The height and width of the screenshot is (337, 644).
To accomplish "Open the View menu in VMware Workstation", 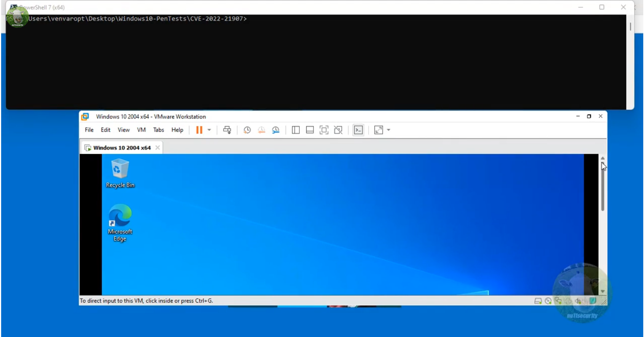I will (x=123, y=130).
